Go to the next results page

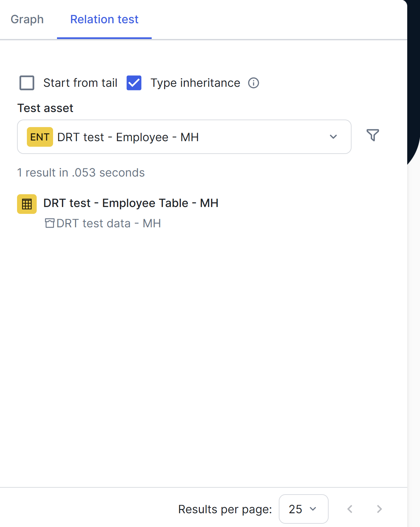click(x=379, y=509)
